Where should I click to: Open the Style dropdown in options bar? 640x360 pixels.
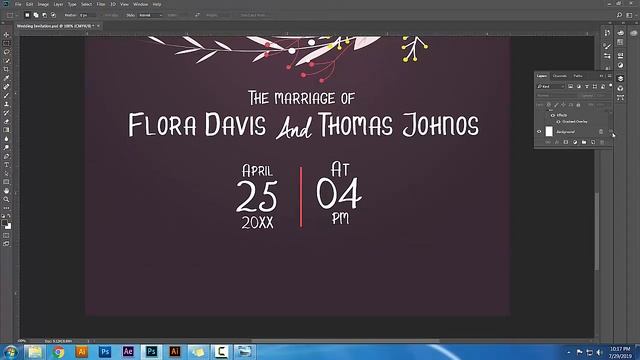(150, 15)
